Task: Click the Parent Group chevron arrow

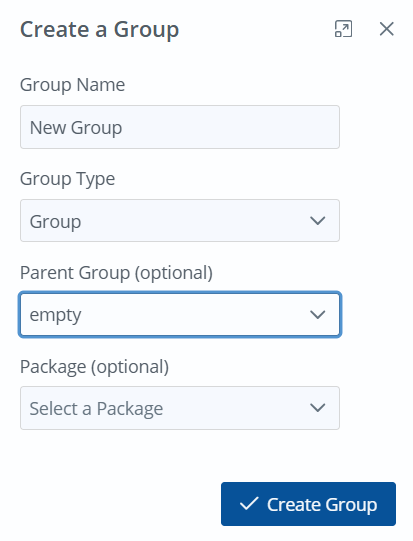Action: (317, 314)
